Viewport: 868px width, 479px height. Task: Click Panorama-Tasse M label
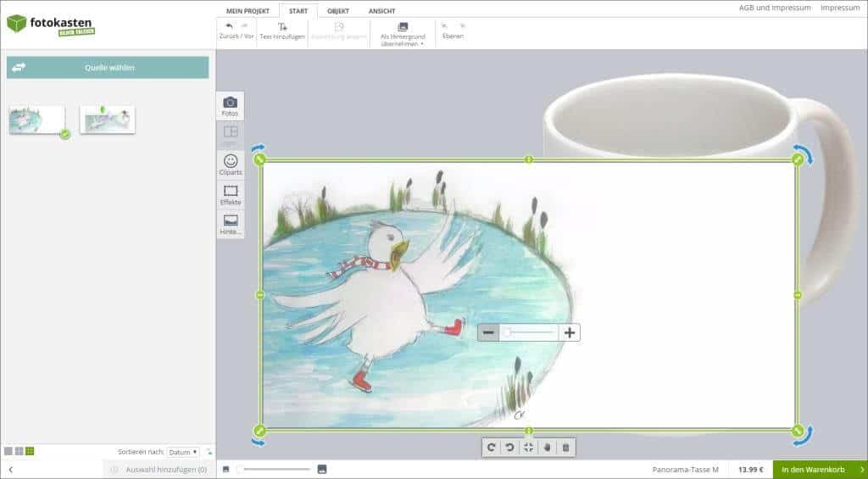point(685,470)
